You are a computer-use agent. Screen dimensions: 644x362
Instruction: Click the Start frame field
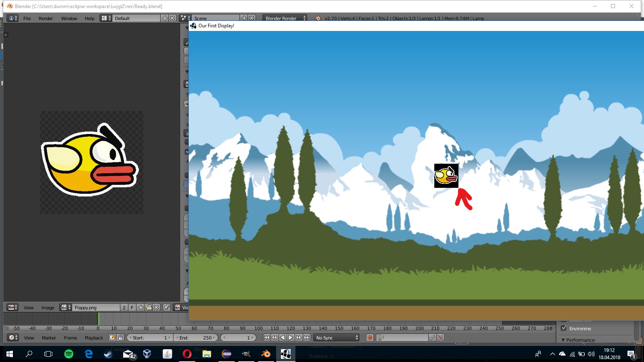[149, 337]
